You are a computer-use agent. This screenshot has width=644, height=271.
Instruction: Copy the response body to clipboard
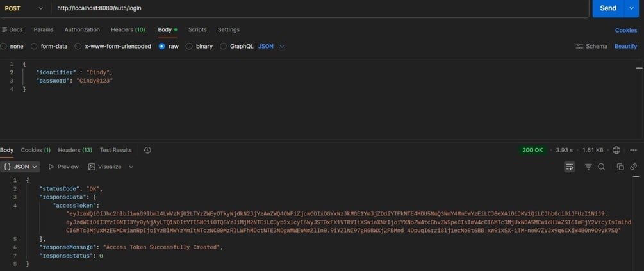point(620,167)
